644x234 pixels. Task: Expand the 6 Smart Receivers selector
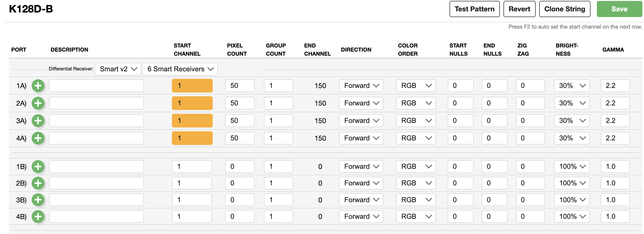click(x=180, y=69)
